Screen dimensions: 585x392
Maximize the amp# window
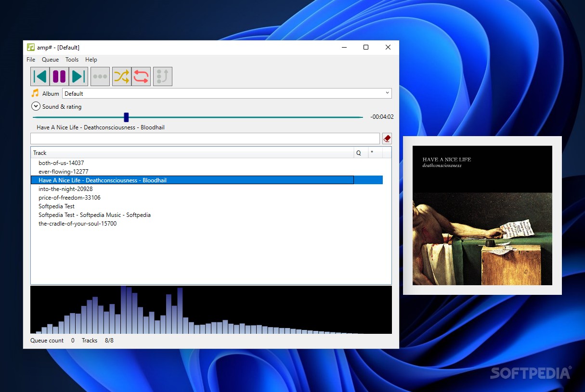[366, 47]
